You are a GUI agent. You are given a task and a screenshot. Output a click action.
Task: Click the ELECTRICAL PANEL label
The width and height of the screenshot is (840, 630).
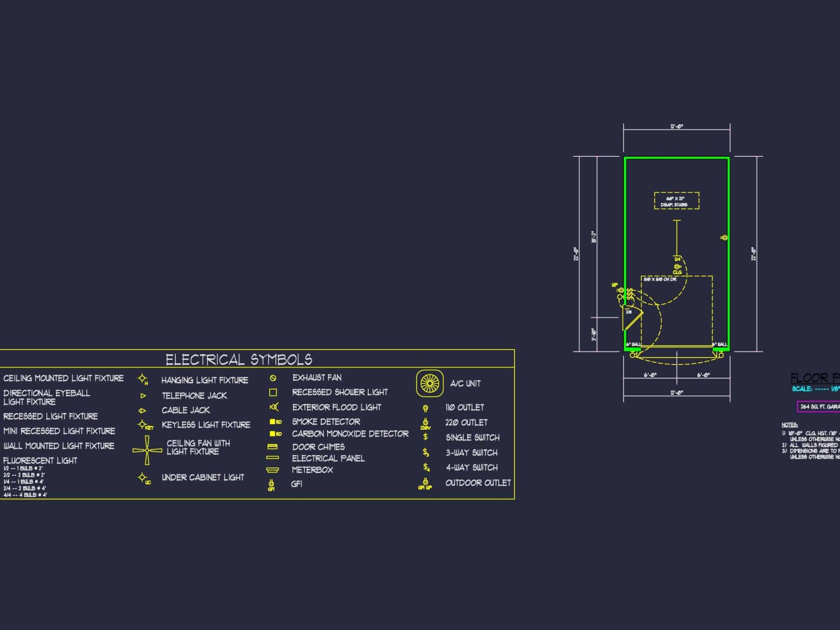(x=329, y=459)
